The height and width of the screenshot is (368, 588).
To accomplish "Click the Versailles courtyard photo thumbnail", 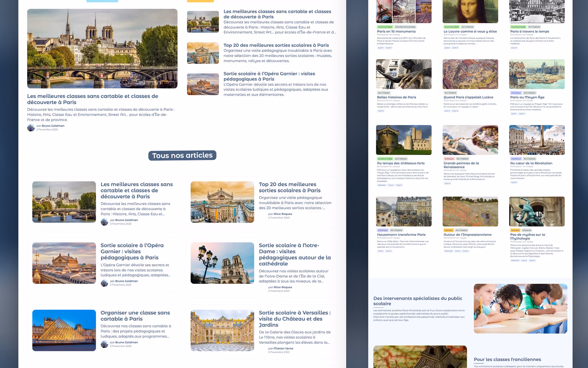I will pyautogui.click(x=222, y=330).
